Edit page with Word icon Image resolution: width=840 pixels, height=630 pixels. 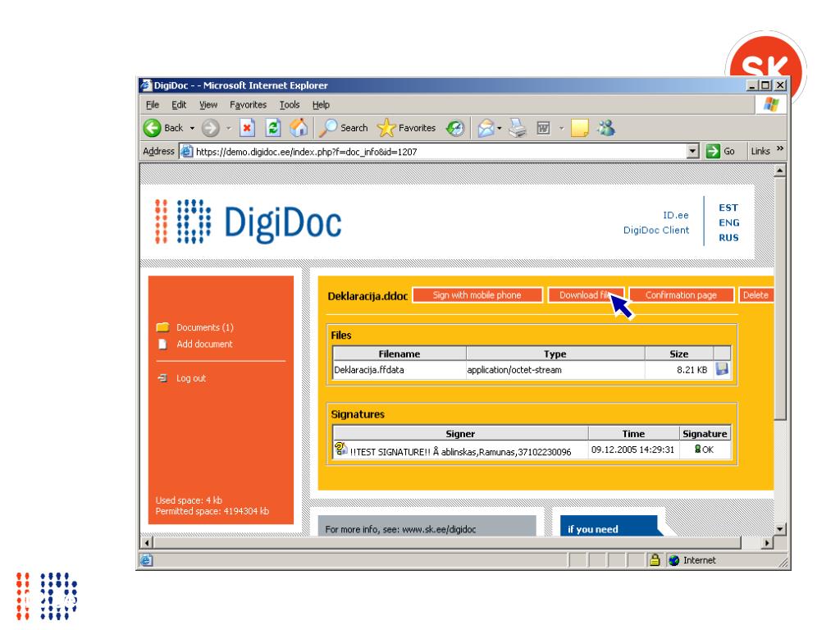tap(543, 128)
